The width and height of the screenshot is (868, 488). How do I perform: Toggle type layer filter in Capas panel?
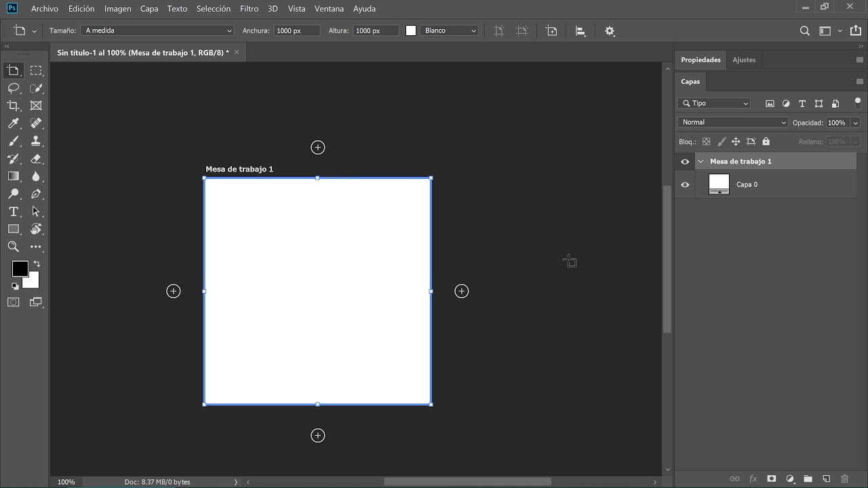click(x=802, y=104)
